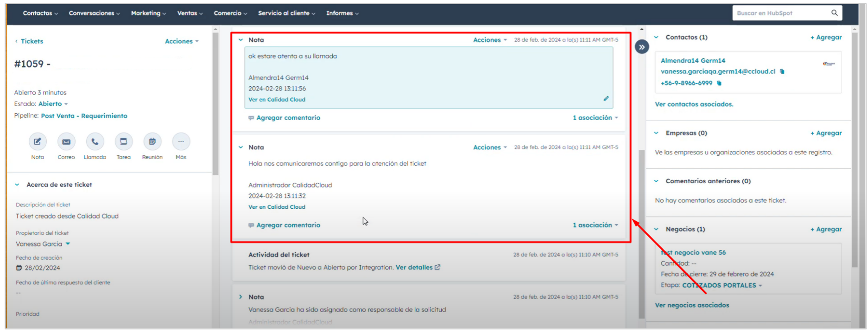Collapse the Contactos (1) panel

point(656,37)
